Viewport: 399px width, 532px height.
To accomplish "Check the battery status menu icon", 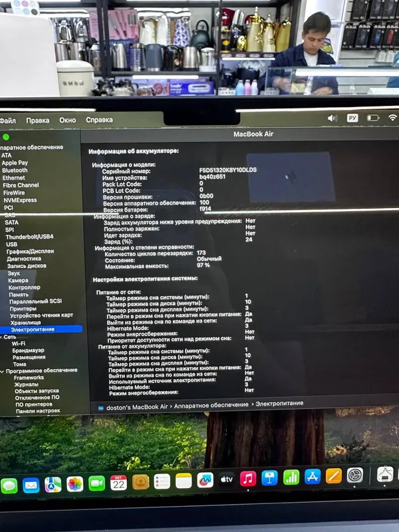I will pos(373,118).
